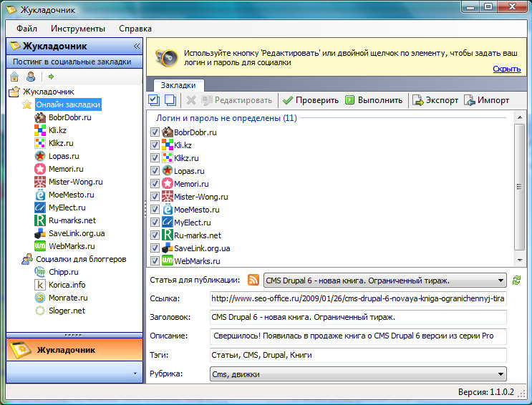Click the orange RSS feed icon

click(x=253, y=280)
